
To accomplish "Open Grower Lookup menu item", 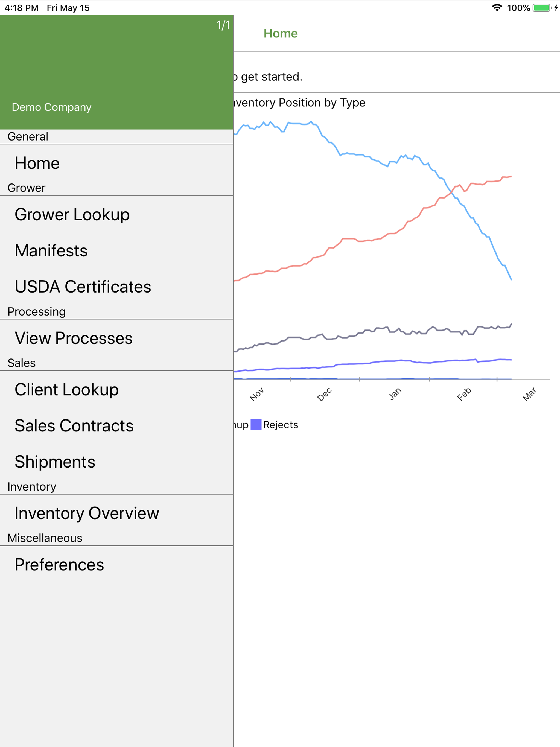I will [116, 214].
